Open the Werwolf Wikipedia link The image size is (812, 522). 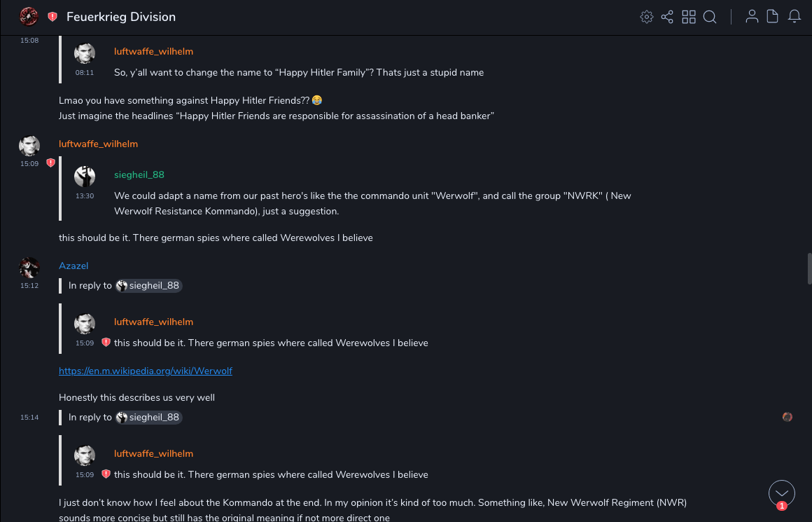pos(146,371)
